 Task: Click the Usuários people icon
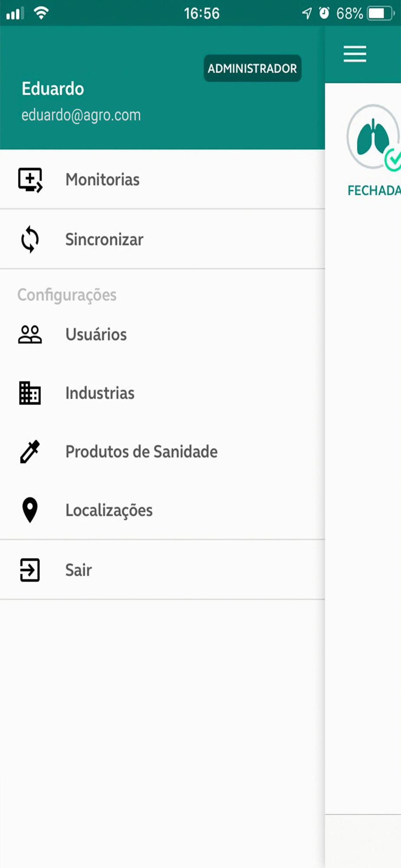[x=30, y=335]
